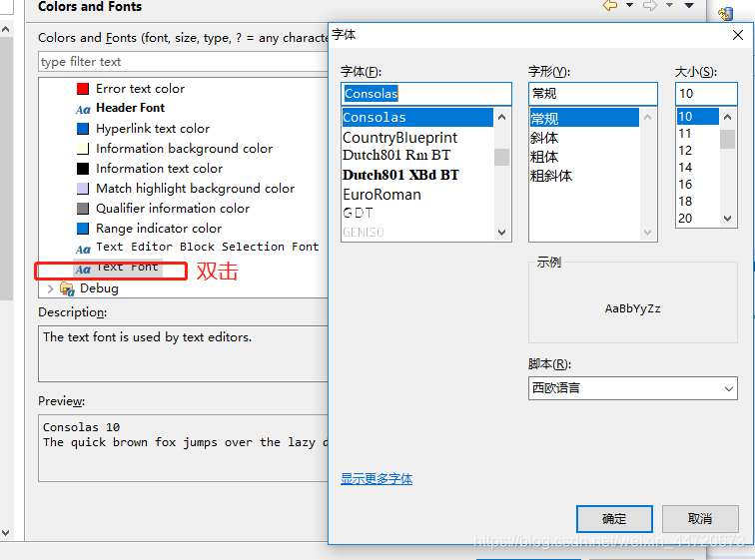Click the Debug folder icon

(67, 288)
